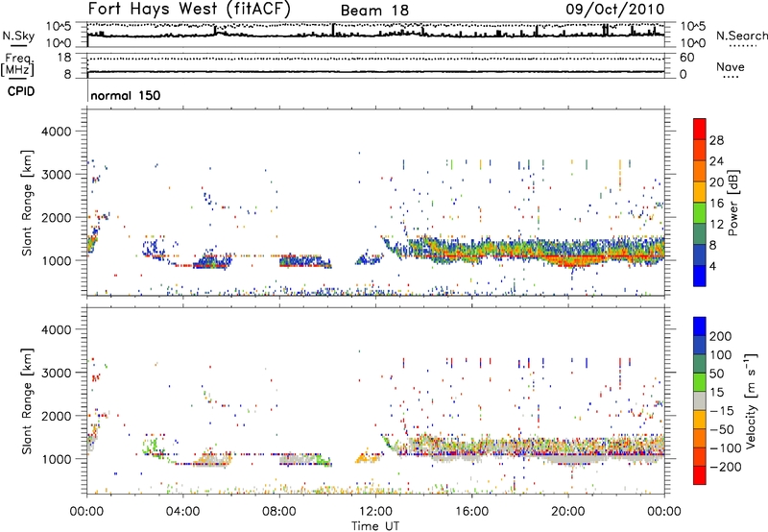
Task: Click the '50' tick on the velocity colorbar
Action: [716, 374]
